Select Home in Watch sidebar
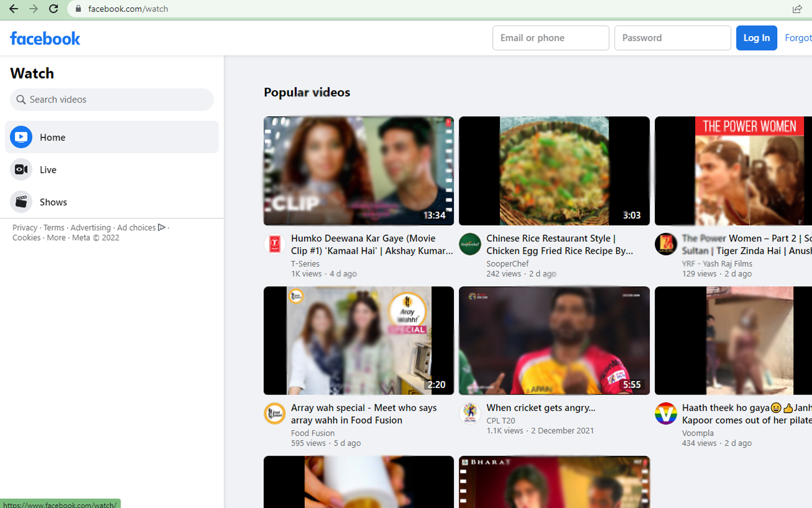Screen dimensions: 812x508 tap(112, 137)
